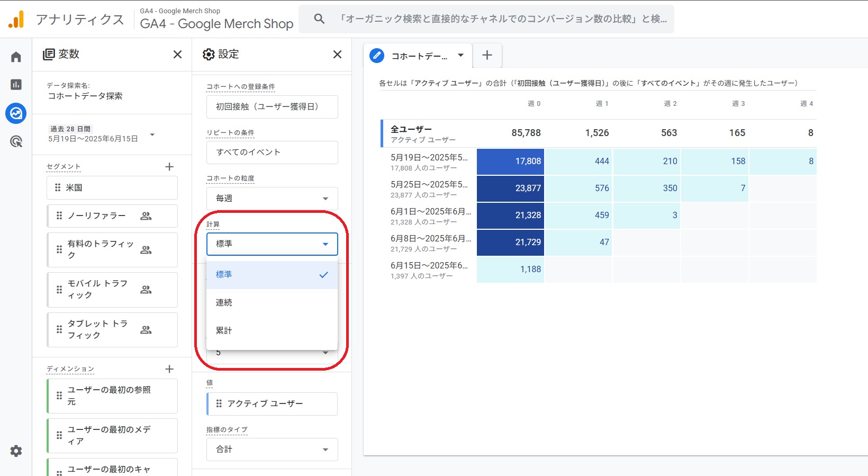Click cell 576 in week 1
The width and height of the screenshot is (868, 476).
point(578,188)
